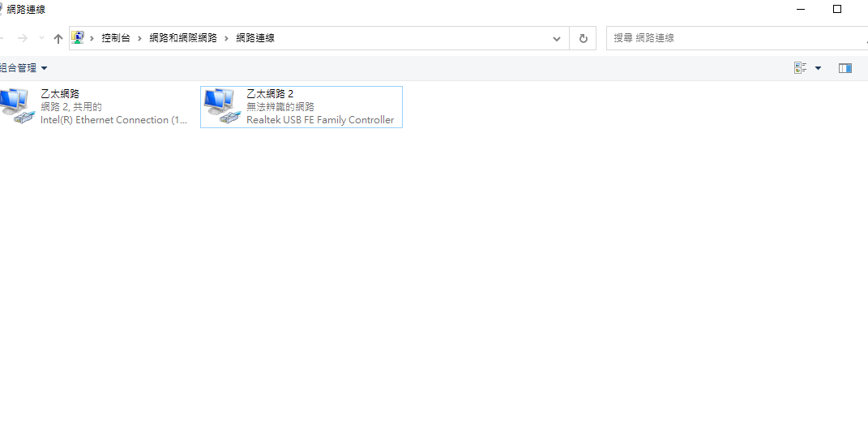Select 控制台 in the breadcrumb path

115,38
